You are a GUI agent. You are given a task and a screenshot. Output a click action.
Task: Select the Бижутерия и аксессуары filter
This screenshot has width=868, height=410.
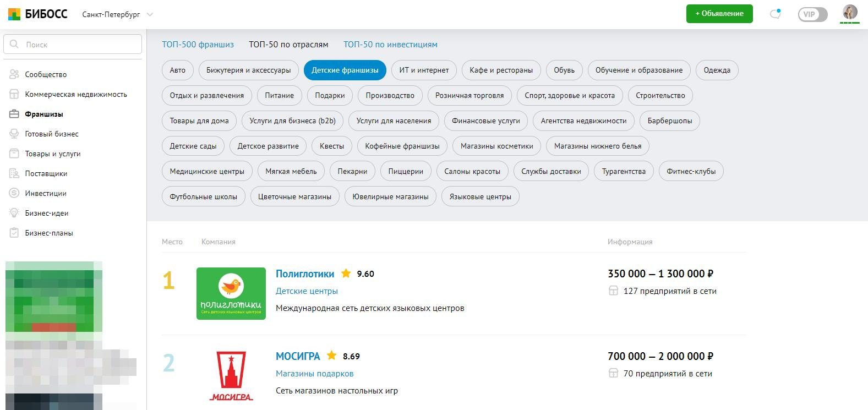pos(249,70)
